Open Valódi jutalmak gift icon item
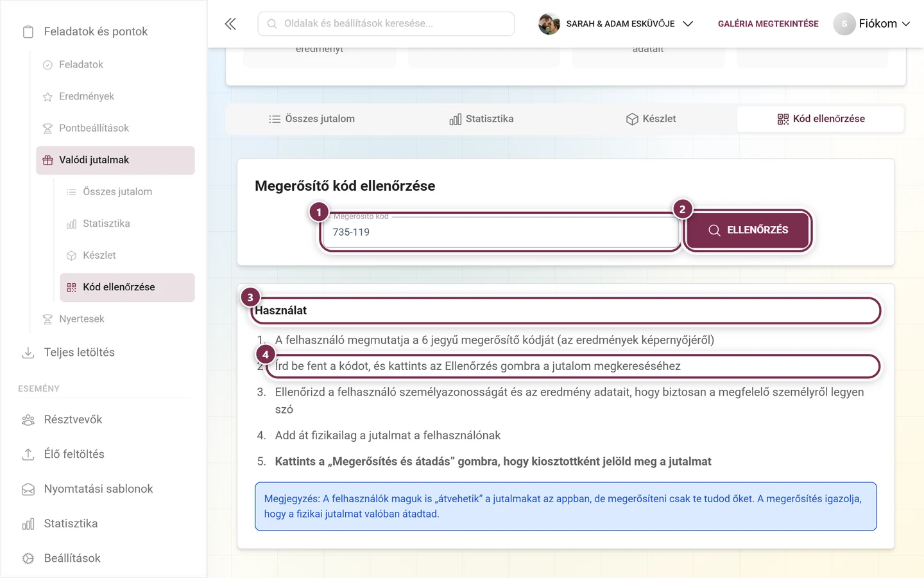Screen dimensions: 924x578 tap(47, 161)
